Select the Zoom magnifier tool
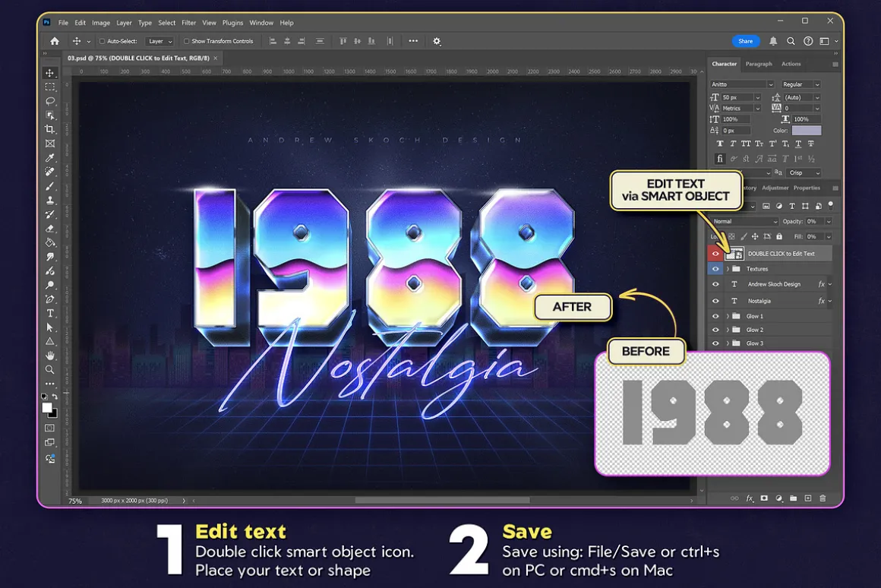 click(50, 369)
